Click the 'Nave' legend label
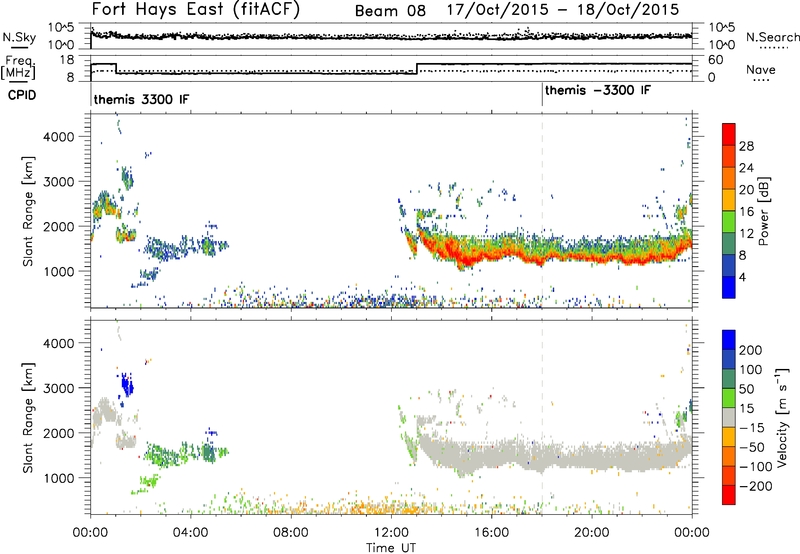The height and width of the screenshot is (554, 800). 761,69
